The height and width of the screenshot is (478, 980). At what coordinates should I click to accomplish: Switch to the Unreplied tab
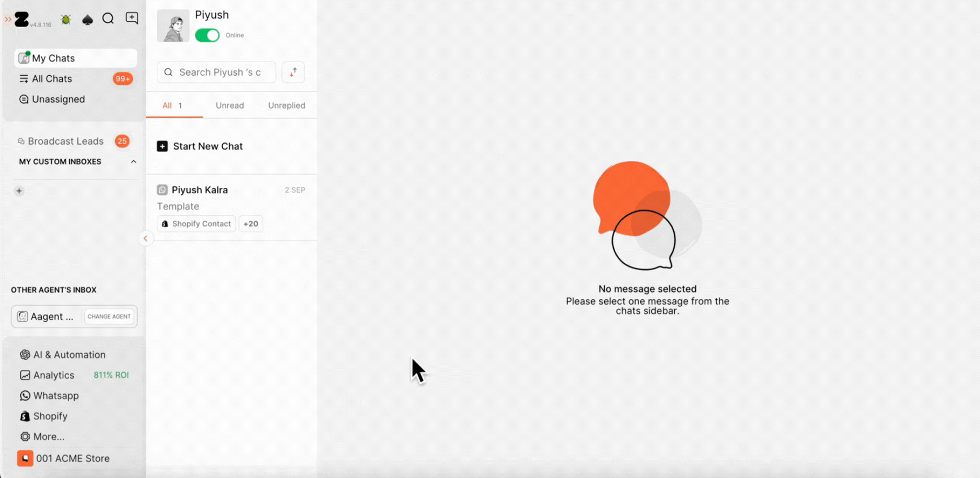click(x=286, y=106)
